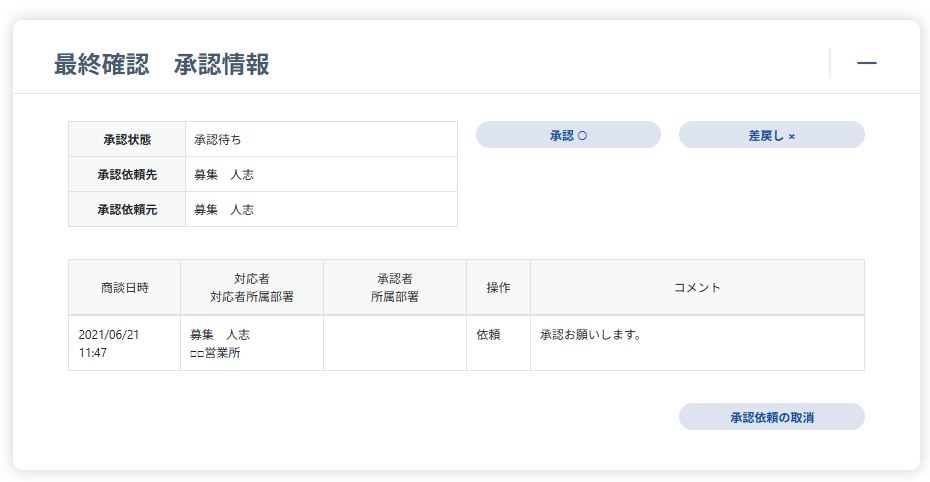Viewport: 930px width, 482px height.
Task: Click the 承認 ○ button
Action: pos(568,135)
